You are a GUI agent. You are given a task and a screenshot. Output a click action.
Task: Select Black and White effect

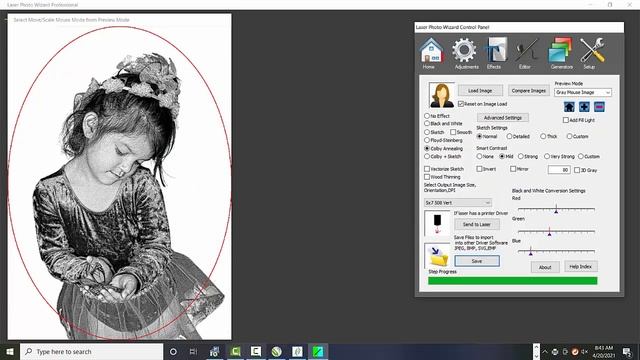(427, 123)
